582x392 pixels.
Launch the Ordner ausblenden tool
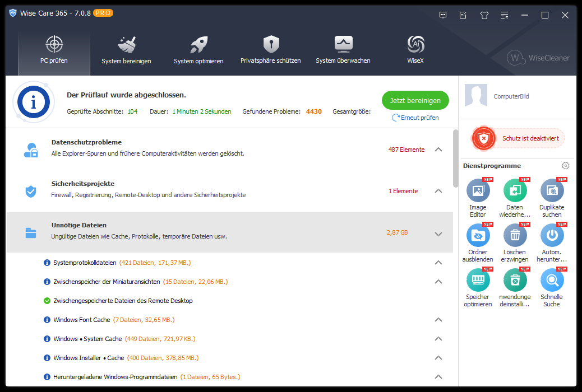coord(478,243)
